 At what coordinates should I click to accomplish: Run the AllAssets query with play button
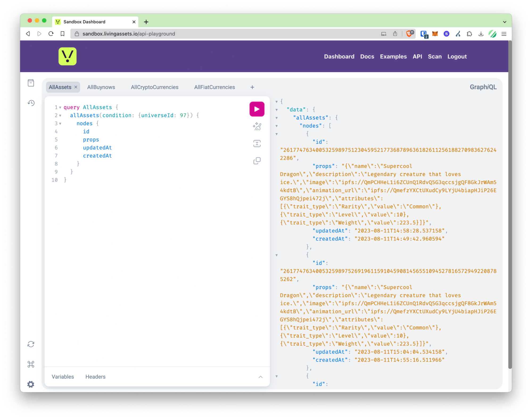[x=257, y=109]
